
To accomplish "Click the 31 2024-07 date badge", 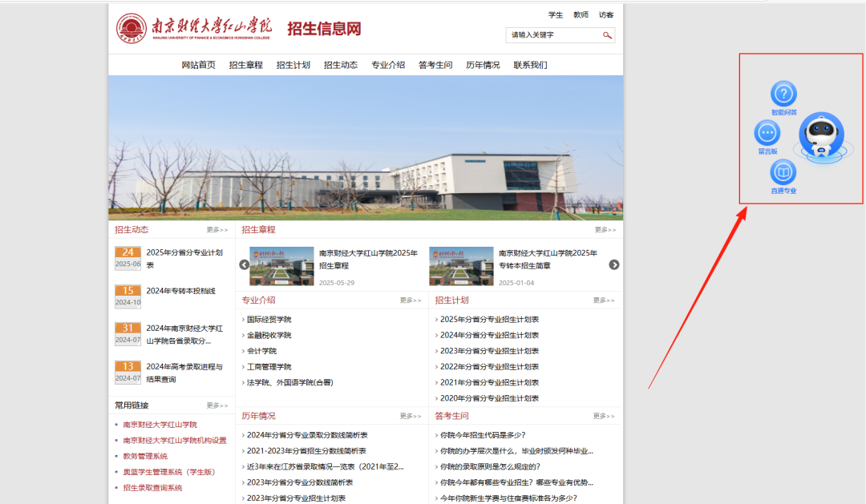I will (127, 334).
